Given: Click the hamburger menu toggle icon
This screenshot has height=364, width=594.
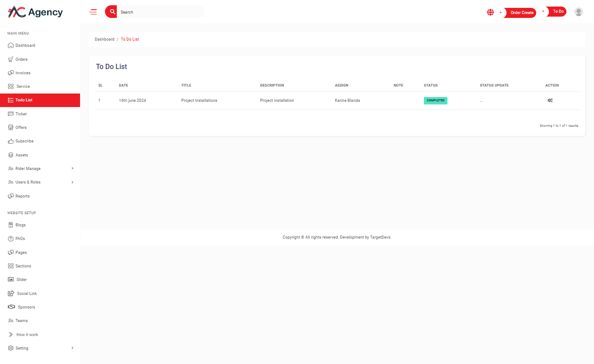Looking at the screenshot, I should click(93, 12).
